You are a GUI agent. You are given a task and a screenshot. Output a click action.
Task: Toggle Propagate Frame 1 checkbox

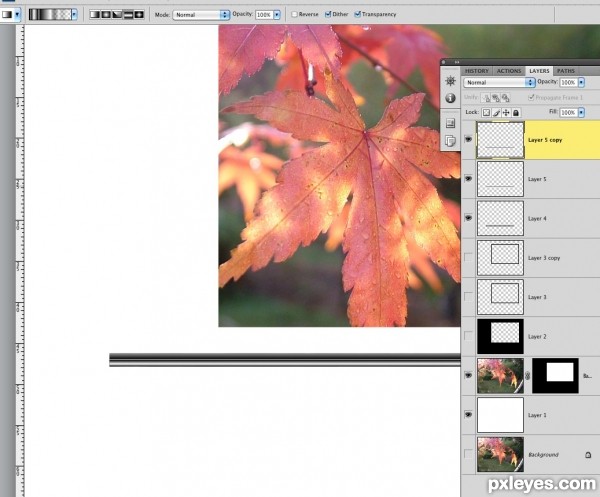tap(531, 98)
